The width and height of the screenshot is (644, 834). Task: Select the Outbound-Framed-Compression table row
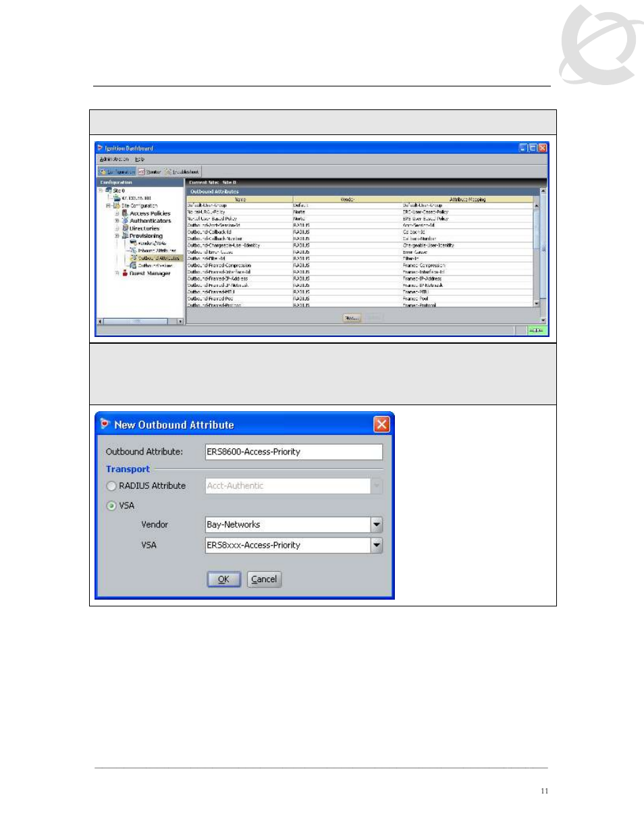click(360, 265)
